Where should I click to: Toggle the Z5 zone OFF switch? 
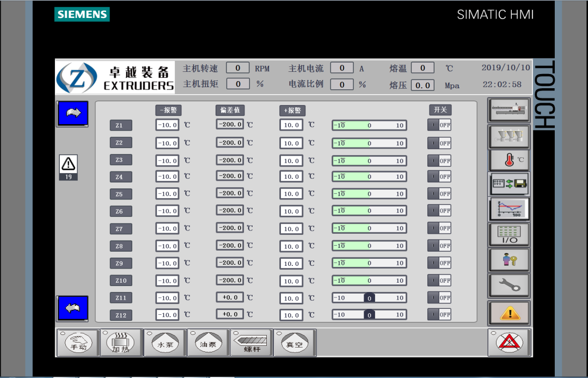pos(439,193)
